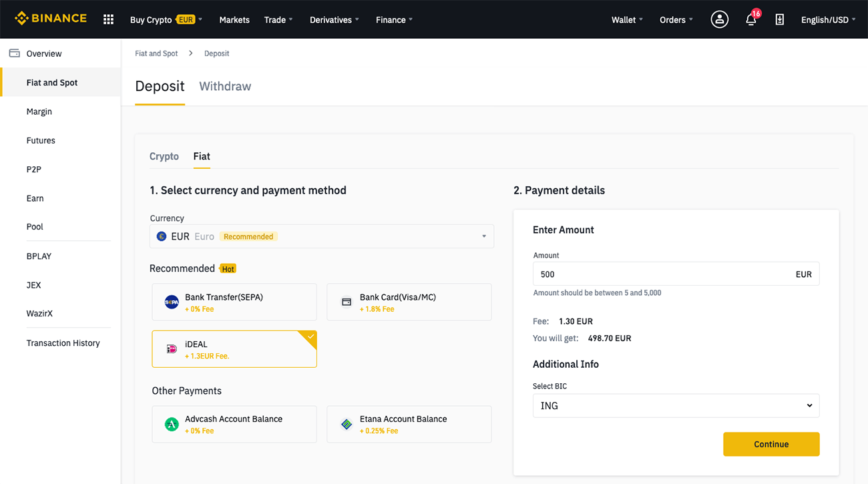Open notifications bell icon
The height and width of the screenshot is (484, 868).
[x=750, y=20]
